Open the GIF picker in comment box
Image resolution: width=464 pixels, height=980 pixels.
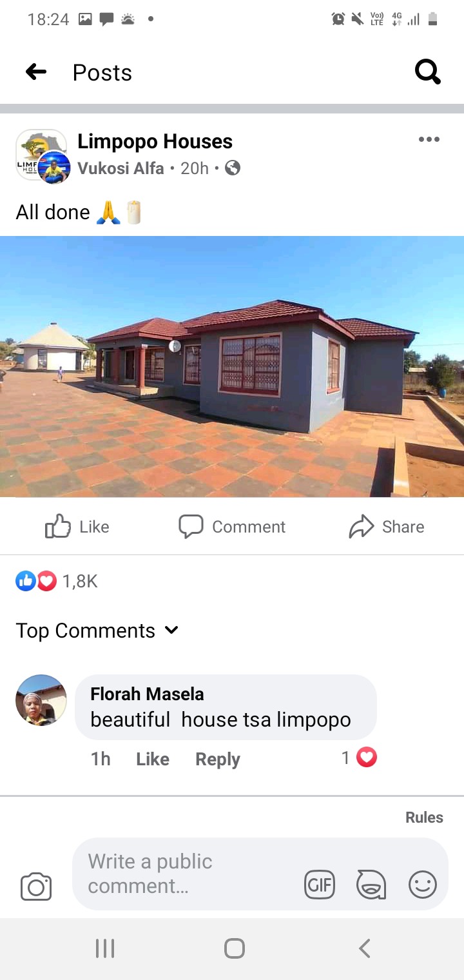[320, 885]
